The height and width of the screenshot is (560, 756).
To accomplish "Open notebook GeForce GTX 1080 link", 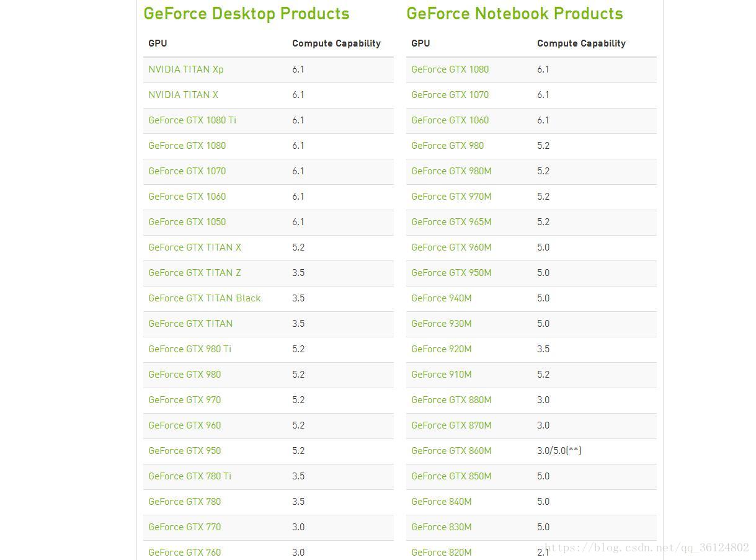I will click(x=450, y=69).
